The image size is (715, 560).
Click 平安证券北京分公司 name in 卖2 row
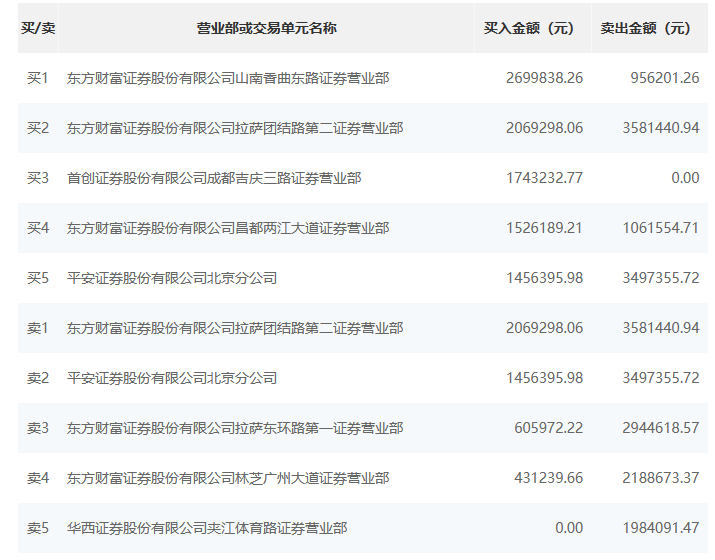[x=172, y=378]
